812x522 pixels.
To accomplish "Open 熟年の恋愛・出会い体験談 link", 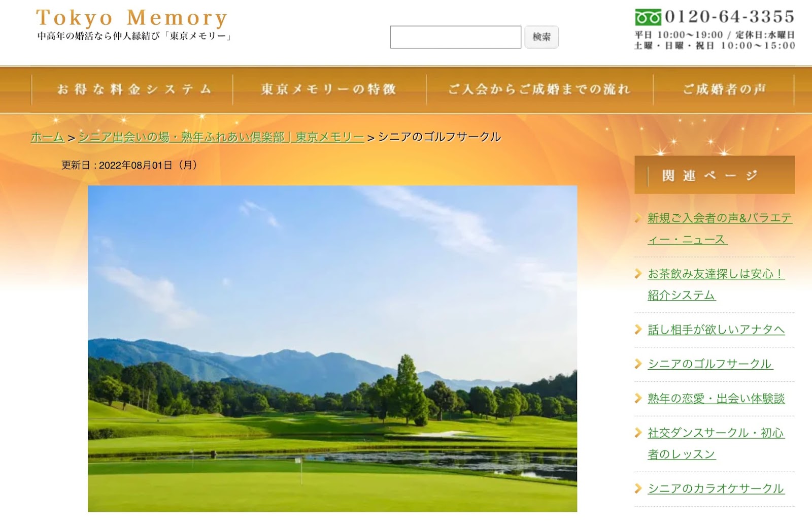I will point(716,399).
